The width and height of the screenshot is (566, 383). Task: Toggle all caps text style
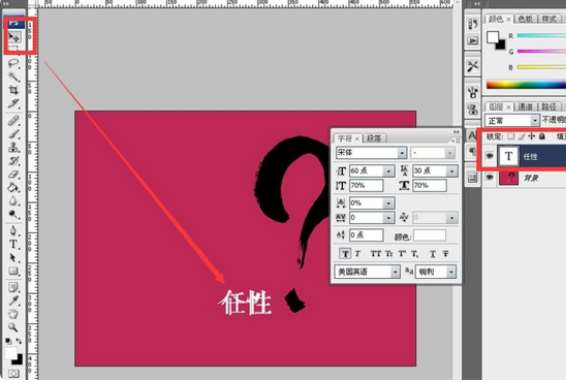point(375,254)
